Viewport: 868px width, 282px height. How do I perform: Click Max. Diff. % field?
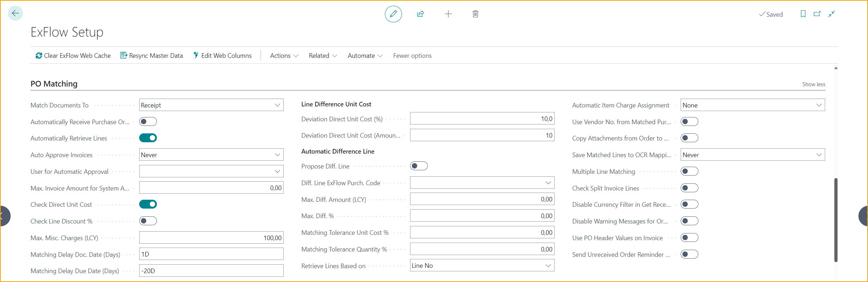pos(482,216)
